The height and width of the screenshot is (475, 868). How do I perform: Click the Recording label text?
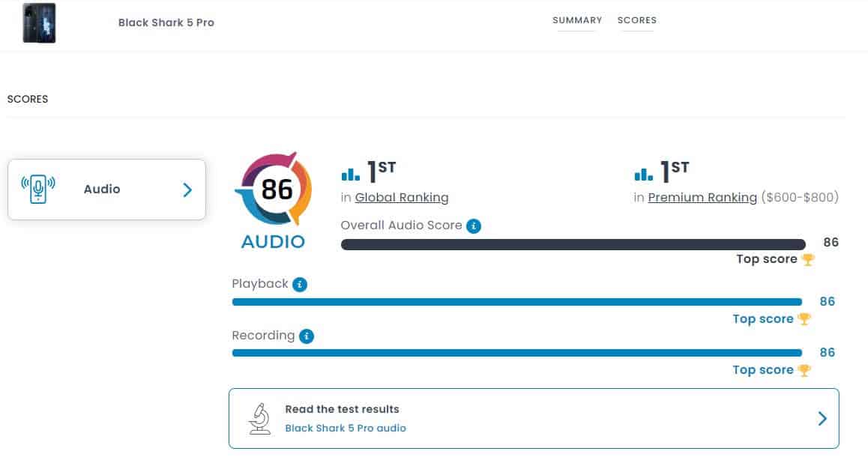(x=263, y=336)
